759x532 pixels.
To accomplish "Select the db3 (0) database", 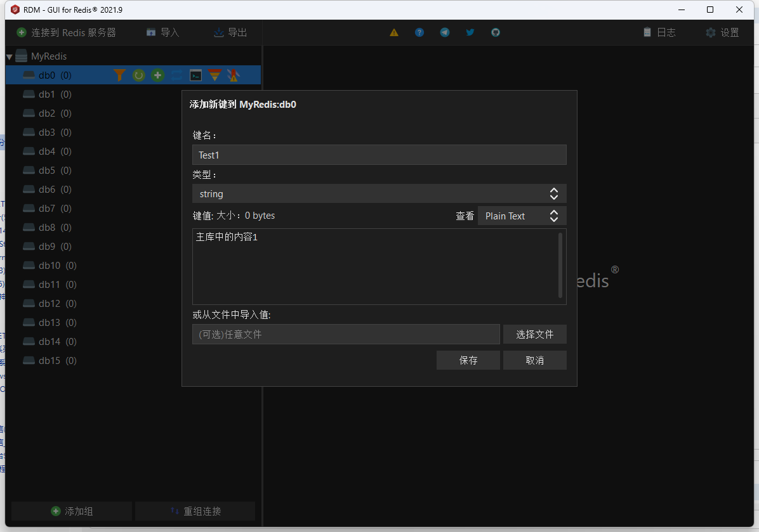I will (x=55, y=132).
